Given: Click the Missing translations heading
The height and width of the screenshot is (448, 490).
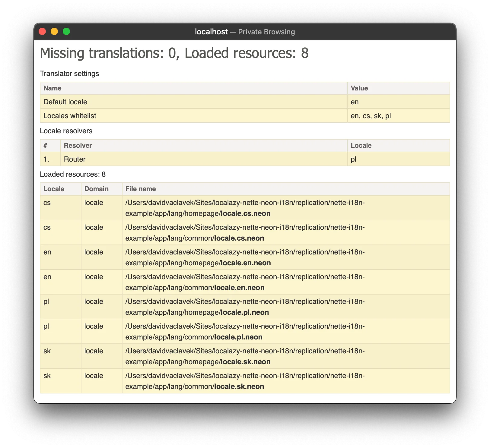Looking at the screenshot, I should click(174, 53).
